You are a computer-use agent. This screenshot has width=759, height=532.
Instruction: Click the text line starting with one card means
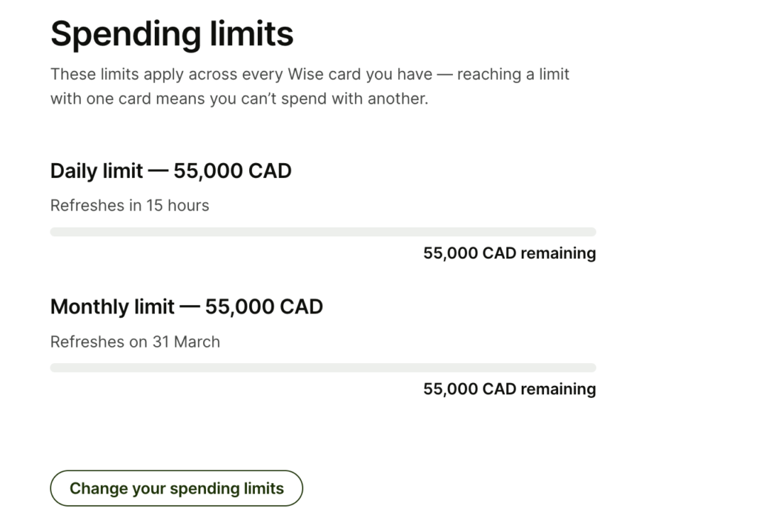click(239, 99)
